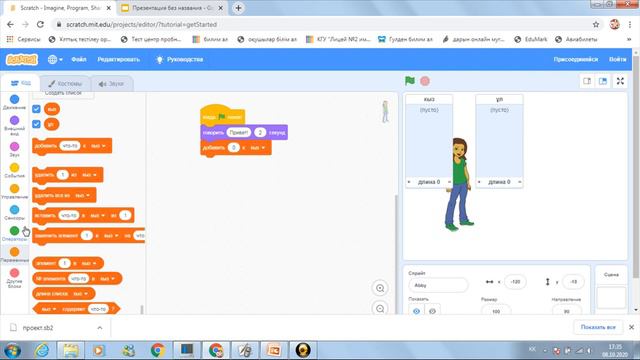
Task: Switch to the Костюмы tab
Action: coord(65,83)
